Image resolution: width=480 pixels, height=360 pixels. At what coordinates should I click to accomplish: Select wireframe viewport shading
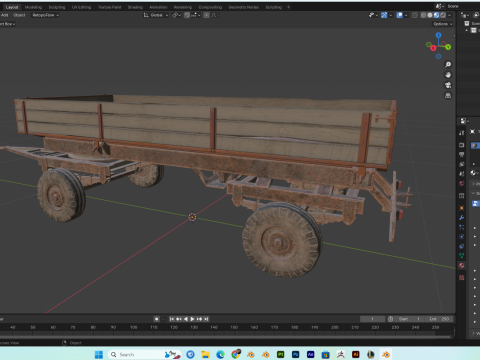point(423,15)
